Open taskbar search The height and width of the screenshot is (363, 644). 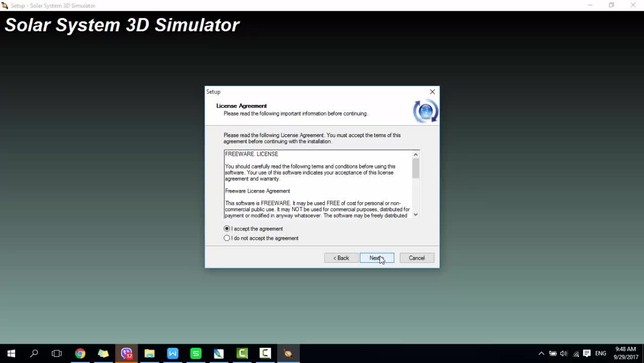click(x=34, y=353)
